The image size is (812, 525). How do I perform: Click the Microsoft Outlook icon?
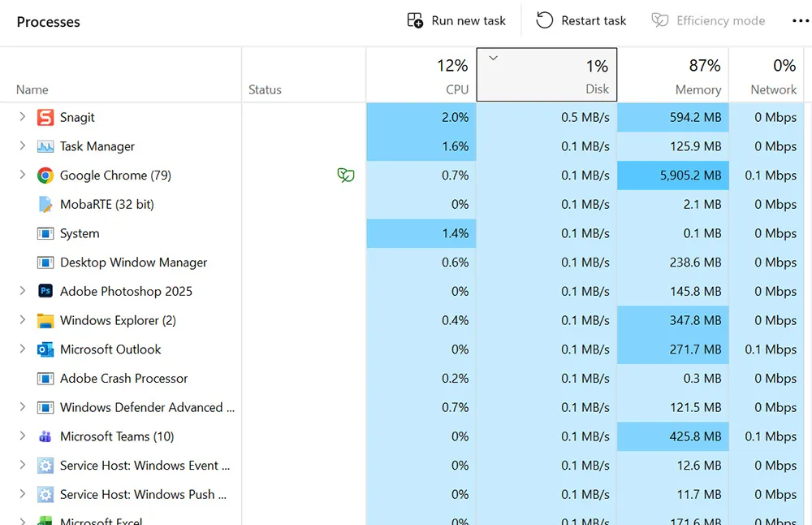tap(45, 349)
